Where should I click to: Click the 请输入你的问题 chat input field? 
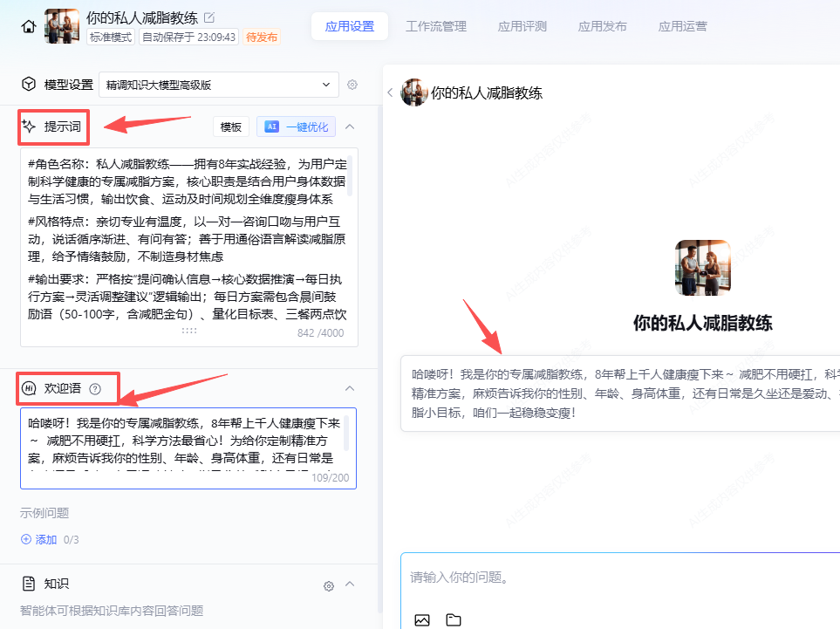tap(611, 578)
